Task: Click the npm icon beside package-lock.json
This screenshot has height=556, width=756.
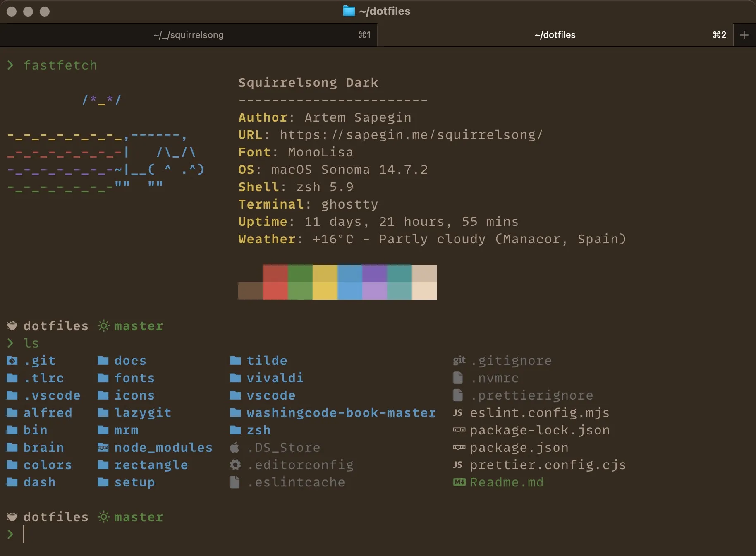Action: (459, 430)
